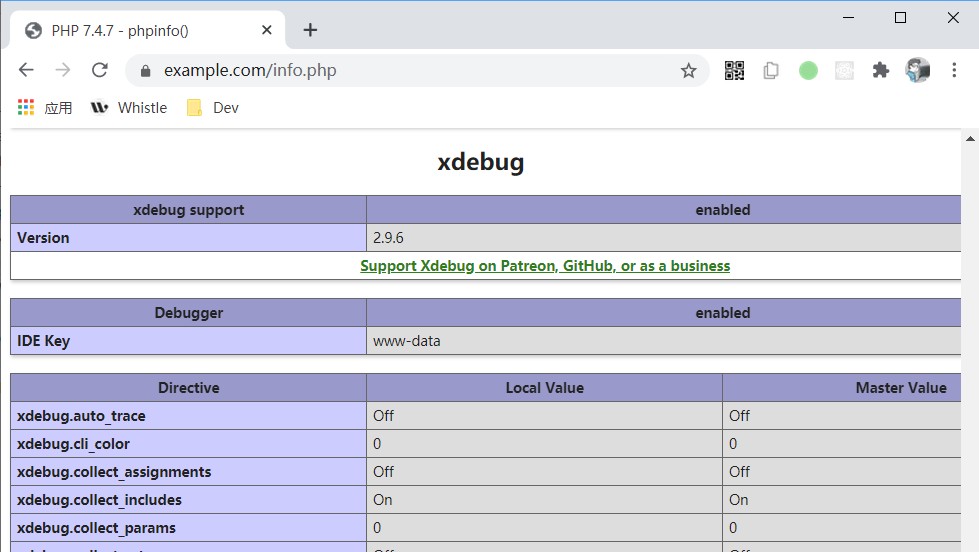The image size is (979, 552).
Task: Minimize the browser window
Action: coord(848,17)
